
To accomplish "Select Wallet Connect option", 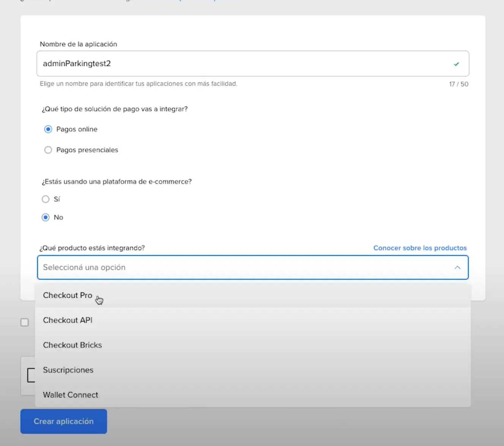I will (x=70, y=395).
